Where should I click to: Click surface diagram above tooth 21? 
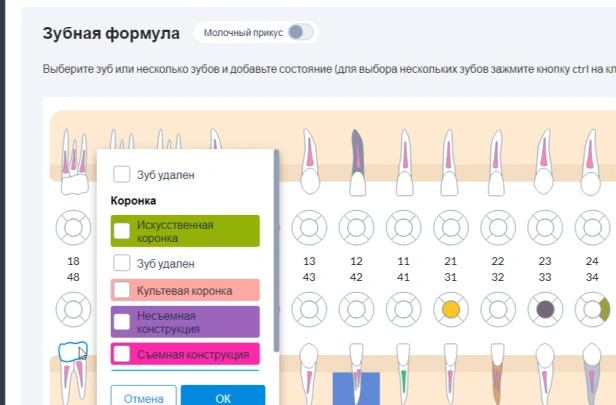click(x=450, y=227)
